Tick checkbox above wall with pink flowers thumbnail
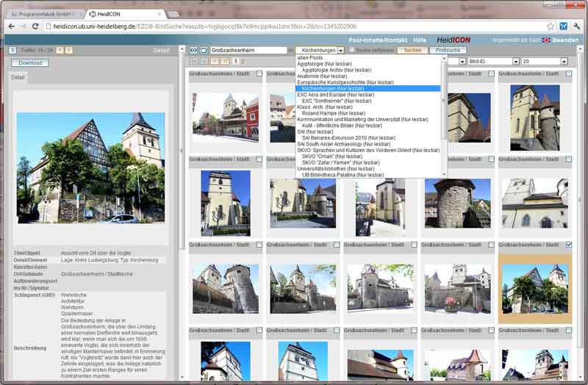This screenshot has height=385, width=588. coord(491,245)
